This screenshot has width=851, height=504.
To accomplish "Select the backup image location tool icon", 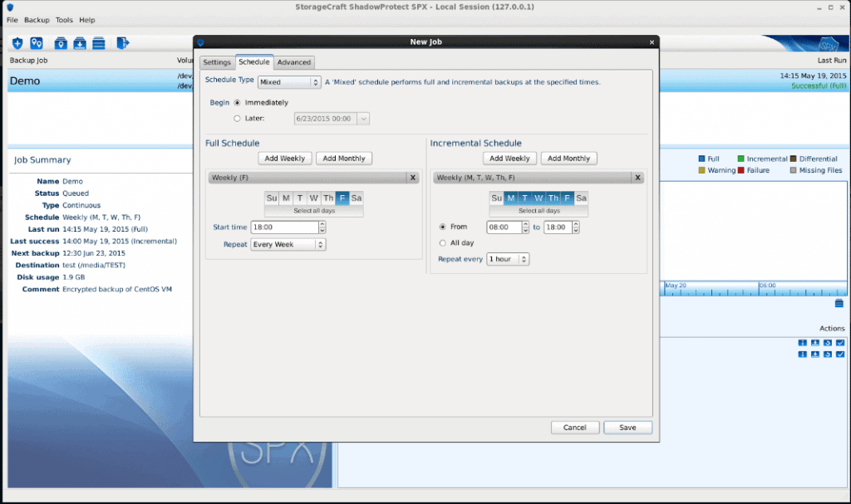I will click(x=61, y=42).
